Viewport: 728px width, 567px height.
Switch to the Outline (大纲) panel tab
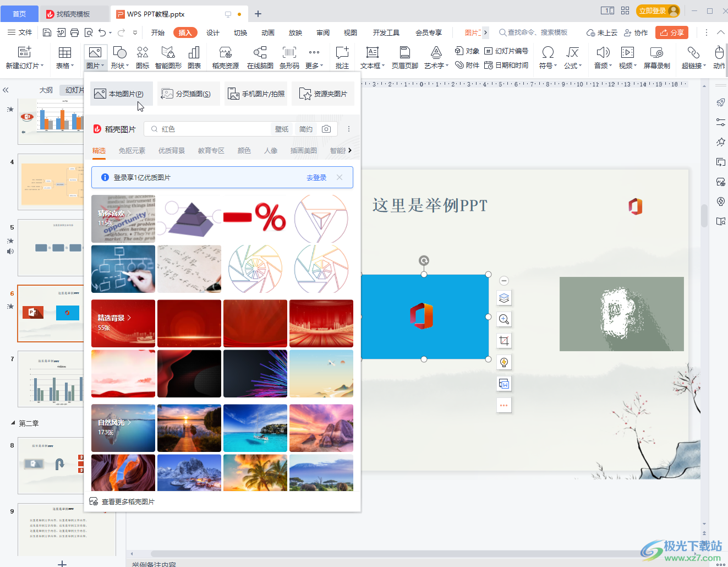(46, 90)
